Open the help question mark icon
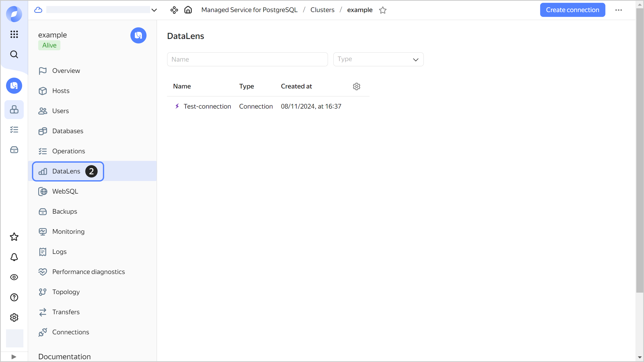Viewport: 644px width, 362px height. coord(14,297)
